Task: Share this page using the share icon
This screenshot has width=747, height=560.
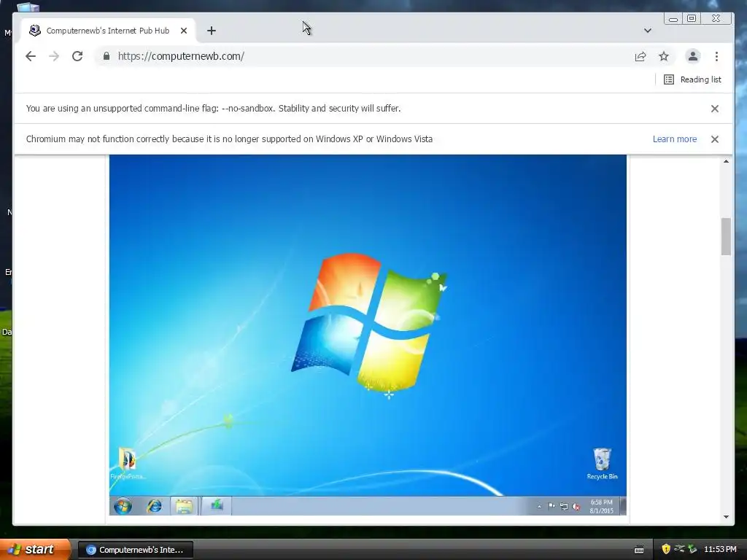Action: click(x=640, y=57)
